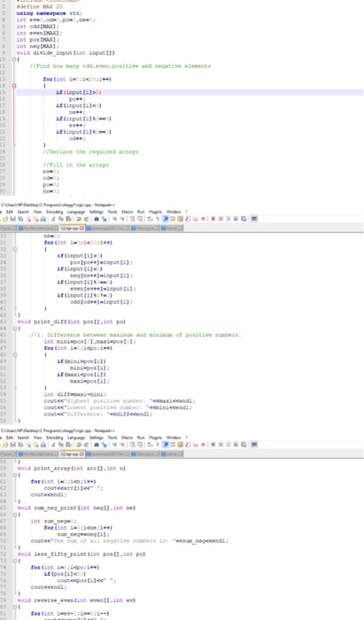Collapse fold marker of print_array function
The height and width of the screenshot is (620, 364).
tap(15, 475)
